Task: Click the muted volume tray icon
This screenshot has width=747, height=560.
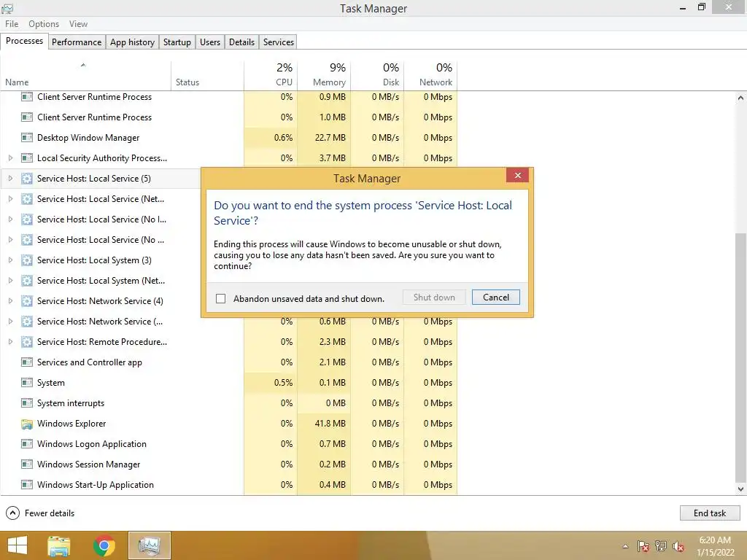Action: click(x=678, y=546)
